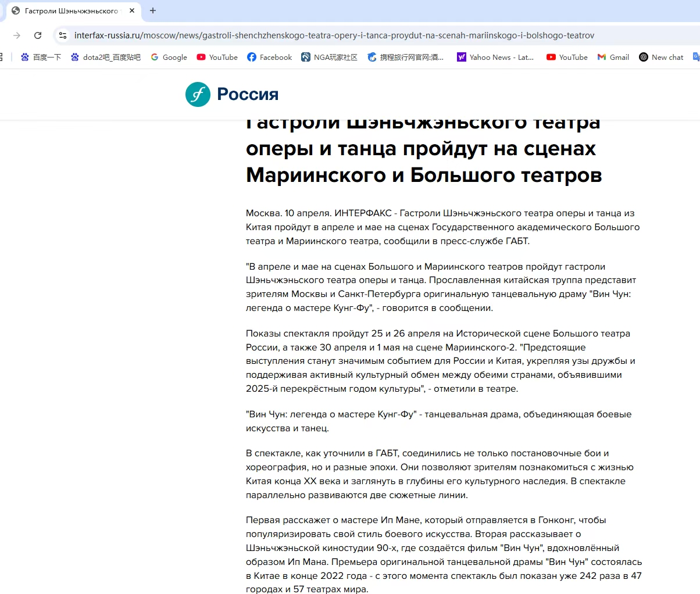Go forward with the arrow icon

(x=17, y=35)
